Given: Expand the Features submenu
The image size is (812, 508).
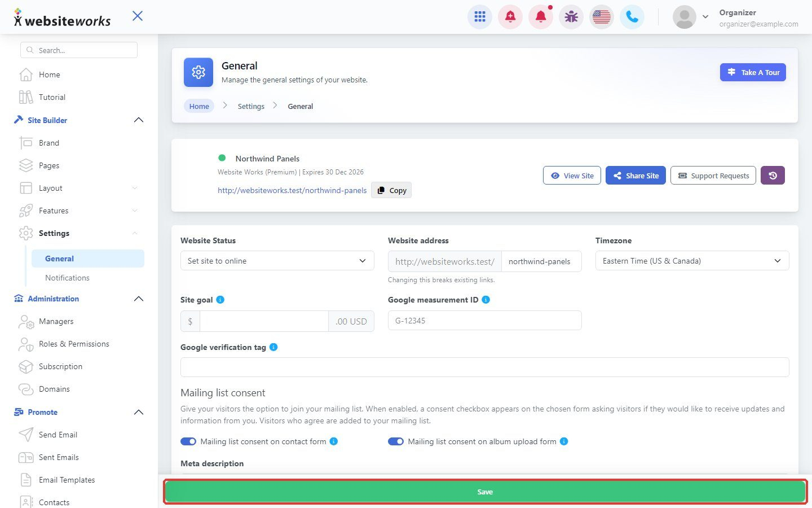Looking at the screenshot, I should click(x=135, y=211).
